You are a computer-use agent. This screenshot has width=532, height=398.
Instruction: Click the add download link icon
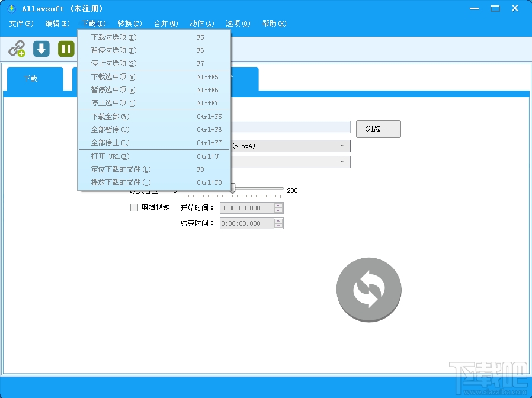pyautogui.click(x=17, y=48)
